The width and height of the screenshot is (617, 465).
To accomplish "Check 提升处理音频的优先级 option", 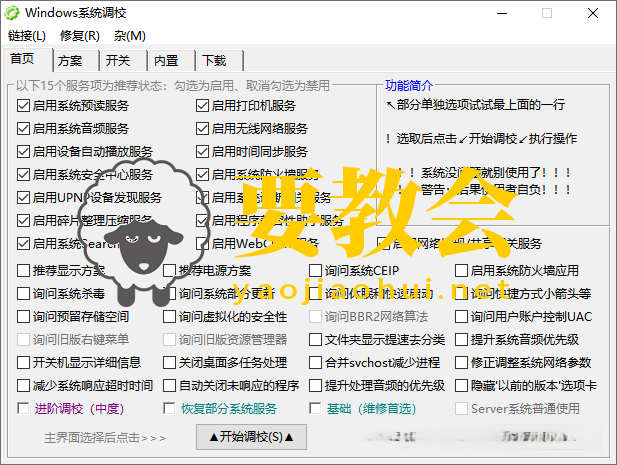I will pos(316,386).
